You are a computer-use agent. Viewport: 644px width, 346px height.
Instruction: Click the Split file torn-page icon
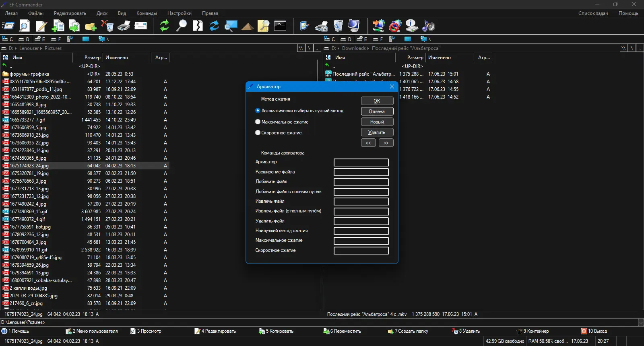pyautogui.click(x=198, y=26)
